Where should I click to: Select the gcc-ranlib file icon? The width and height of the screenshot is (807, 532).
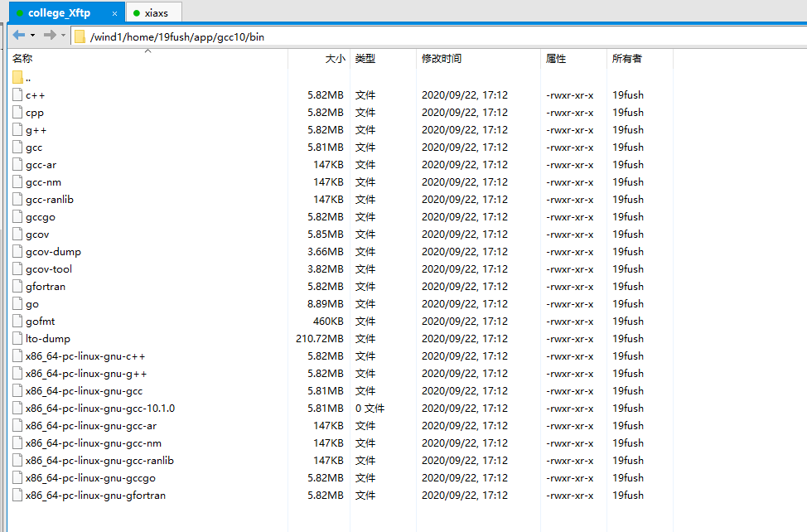tap(17, 199)
